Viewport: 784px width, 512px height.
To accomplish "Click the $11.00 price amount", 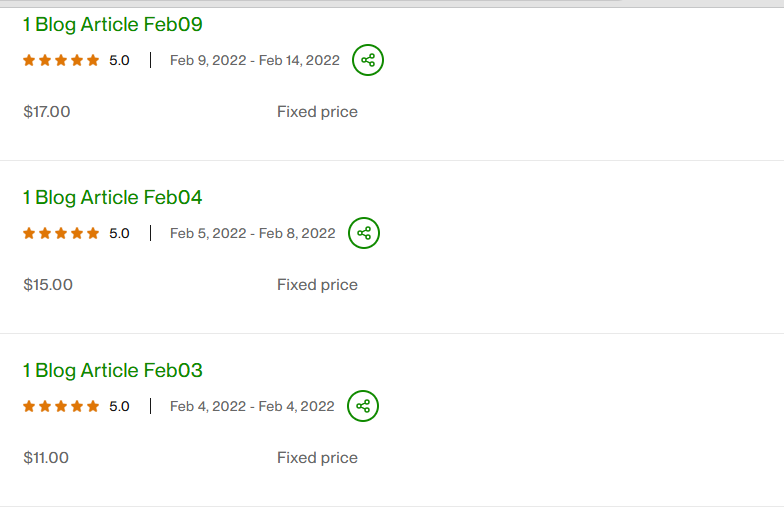I will pos(46,458).
